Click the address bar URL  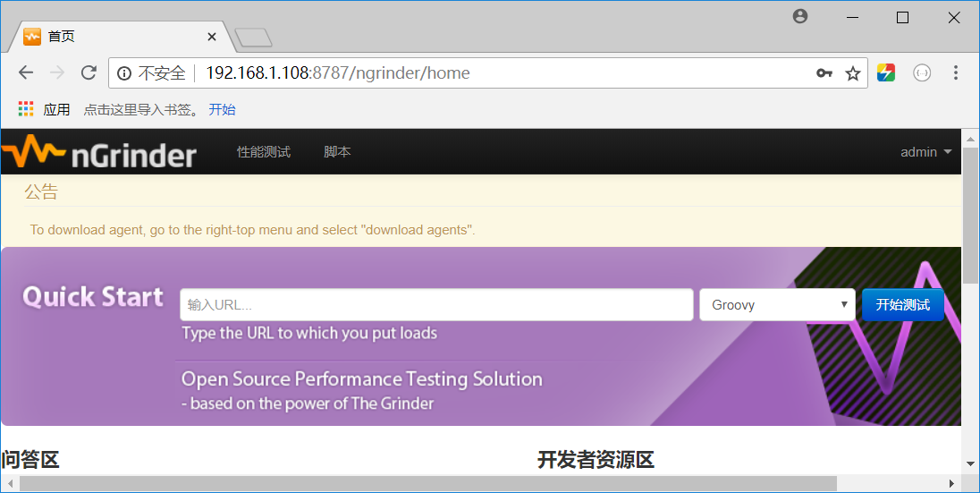coord(337,73)
